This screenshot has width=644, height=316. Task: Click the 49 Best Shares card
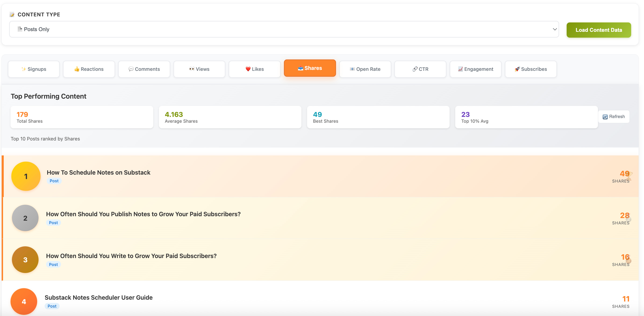coord(378,117)
